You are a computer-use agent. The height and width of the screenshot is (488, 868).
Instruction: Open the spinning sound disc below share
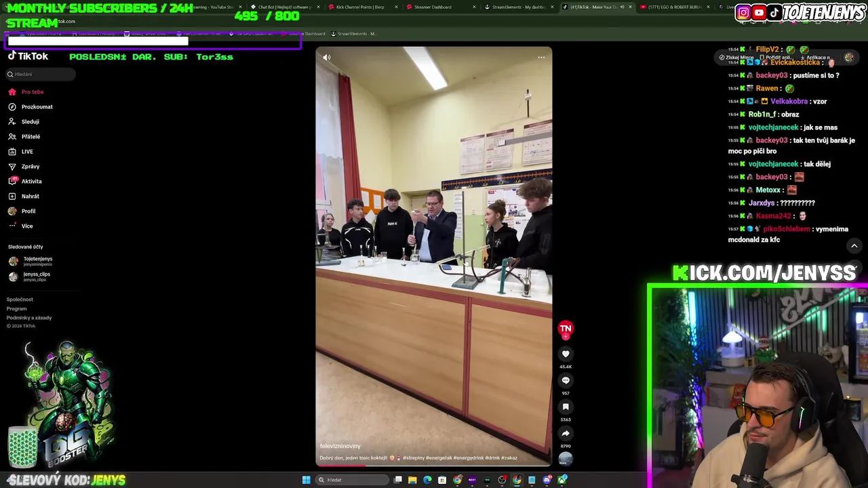click(x=566, y=459)
